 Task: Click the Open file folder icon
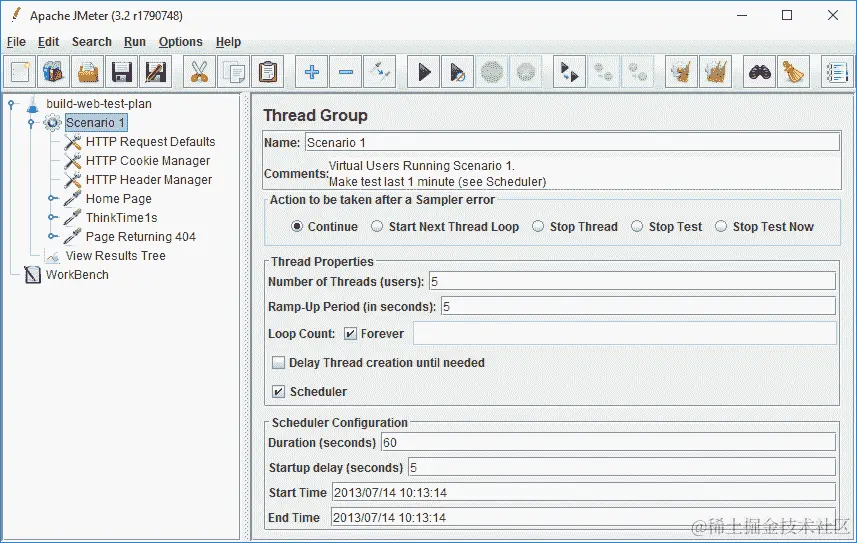[x=87, y=72]
